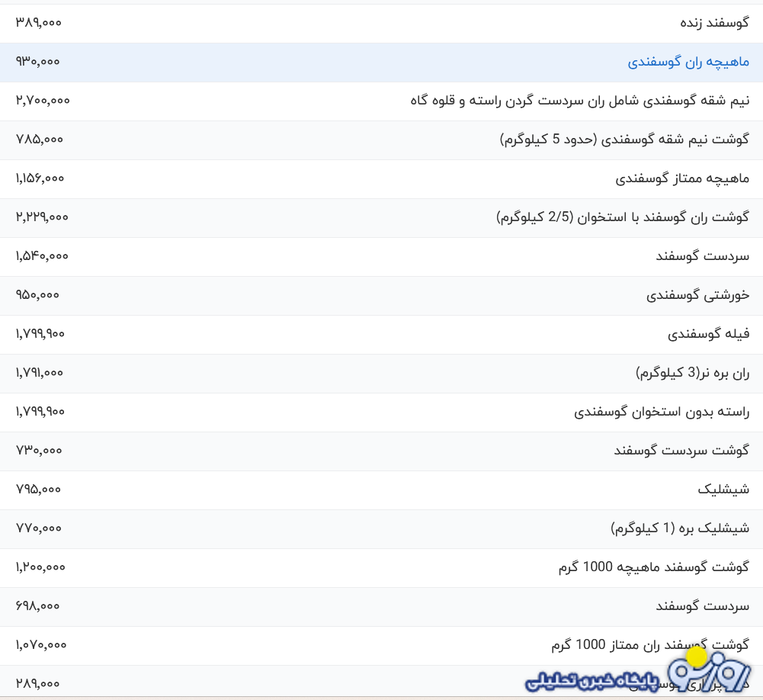This screenshot has width=763, height=700.
Task: Click the ۱,۵۴۰,۰۰۰ price for سردست گوسفند
Action: pyautogui.click(x=41, y=256)
